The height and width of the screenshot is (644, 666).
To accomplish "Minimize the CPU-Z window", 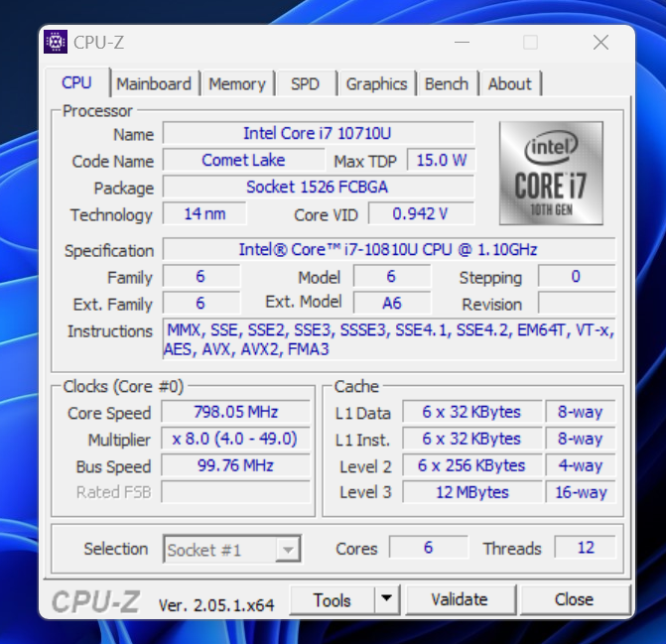I will point(462,43).
